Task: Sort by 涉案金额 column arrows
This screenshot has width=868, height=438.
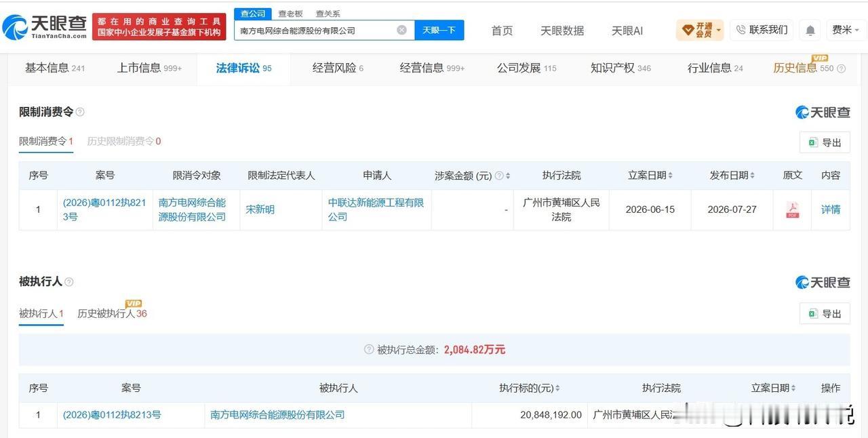Action: click(x=508, y=176)
